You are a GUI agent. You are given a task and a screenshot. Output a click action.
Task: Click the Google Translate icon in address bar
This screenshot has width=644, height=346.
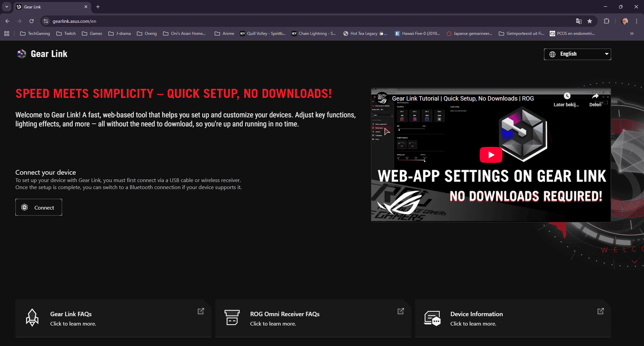pyautogui.click(x=579, y=21)
